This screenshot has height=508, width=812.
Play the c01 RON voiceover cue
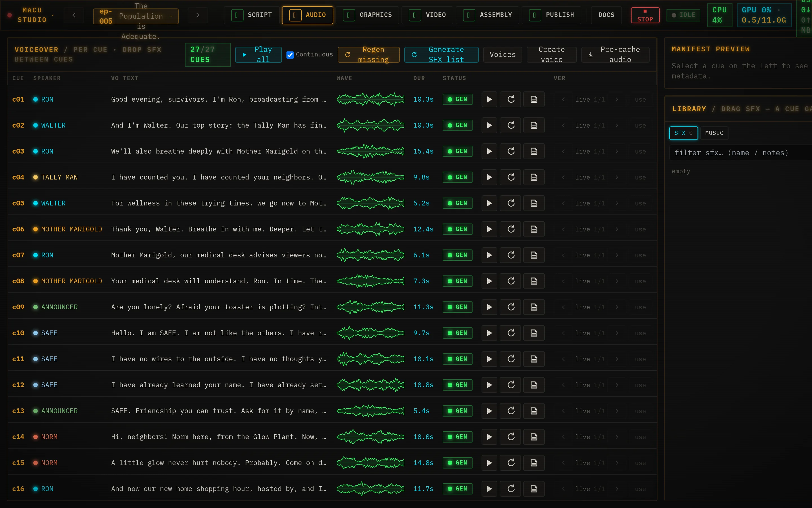(x=489, y=99)
